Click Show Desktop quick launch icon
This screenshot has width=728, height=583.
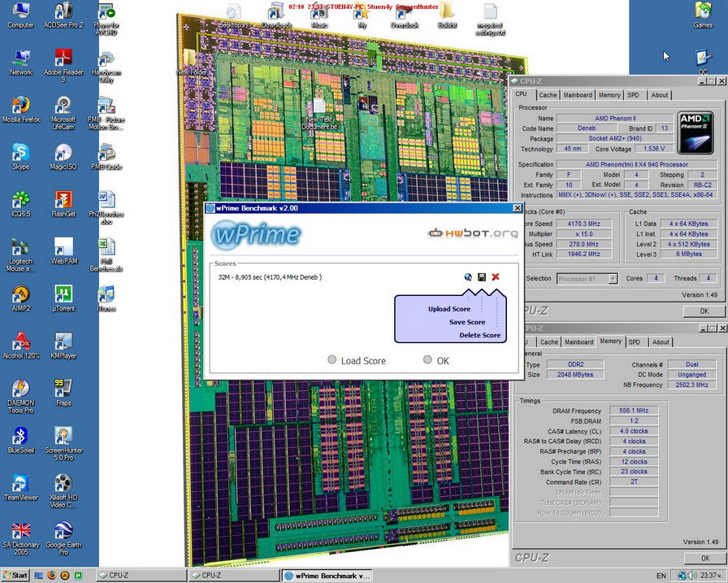pos(38,575)
